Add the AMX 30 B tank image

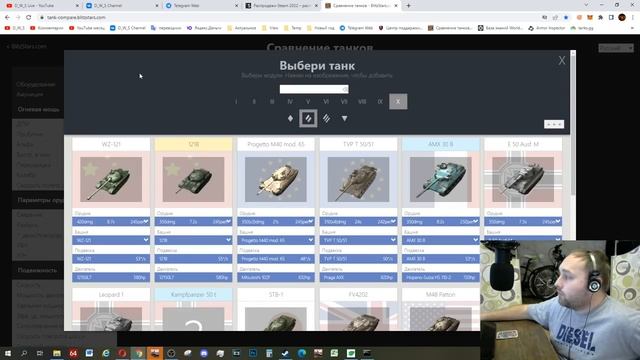[x=441, y=180]
